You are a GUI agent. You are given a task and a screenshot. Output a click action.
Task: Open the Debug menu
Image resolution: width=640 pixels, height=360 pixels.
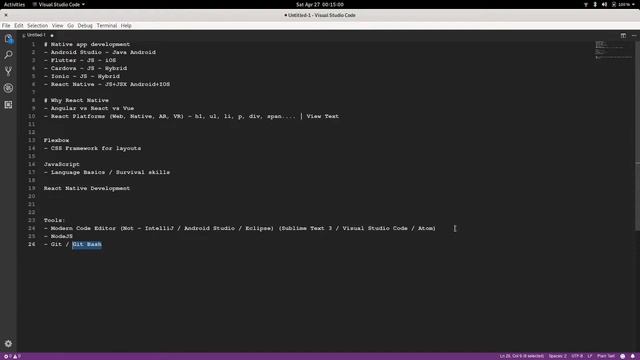pos(85,25)
